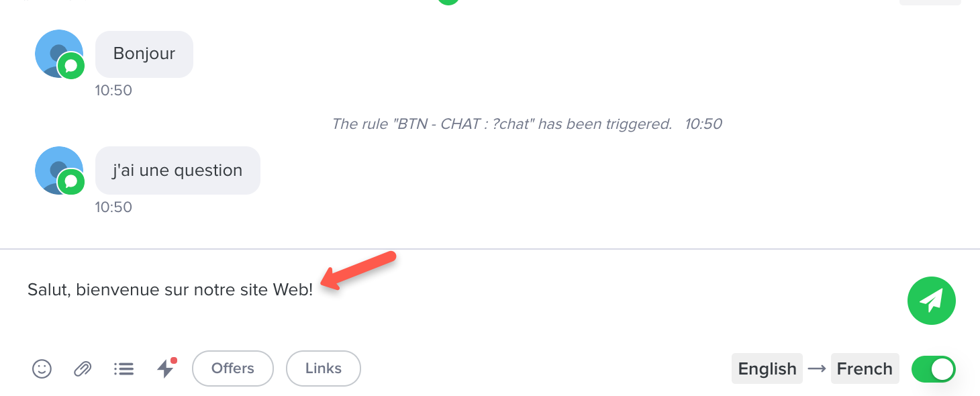Viewport: 980px width, 396px height.
Task: Attach a file with the paperclip icon
Action: click(x=83, y=368)
